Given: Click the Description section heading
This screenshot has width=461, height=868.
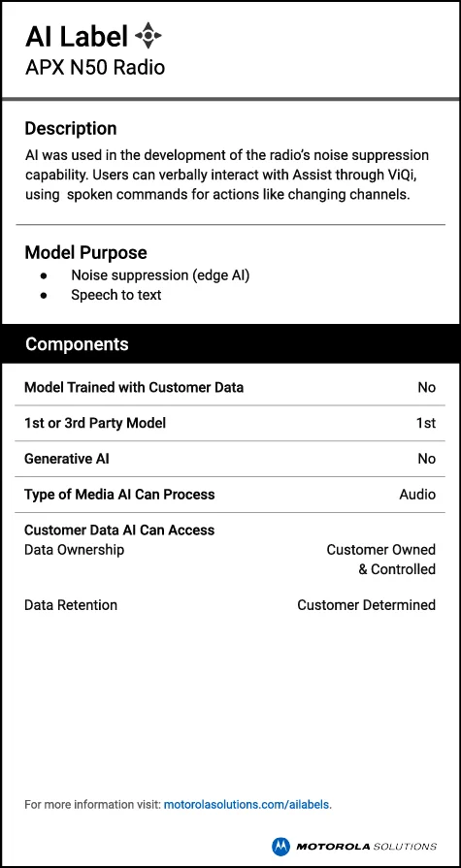Looking at the screenshot, I should pyautogui.click(x=71, y=128).
